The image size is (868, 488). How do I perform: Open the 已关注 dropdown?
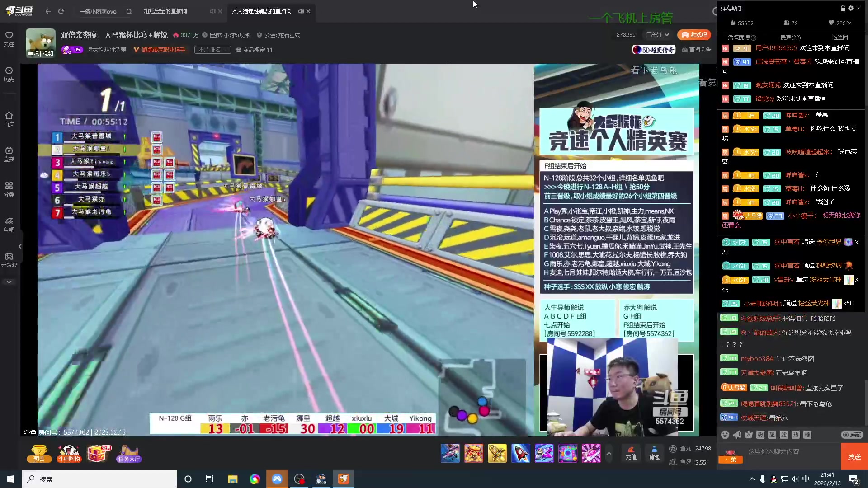(x=657, y=35)
